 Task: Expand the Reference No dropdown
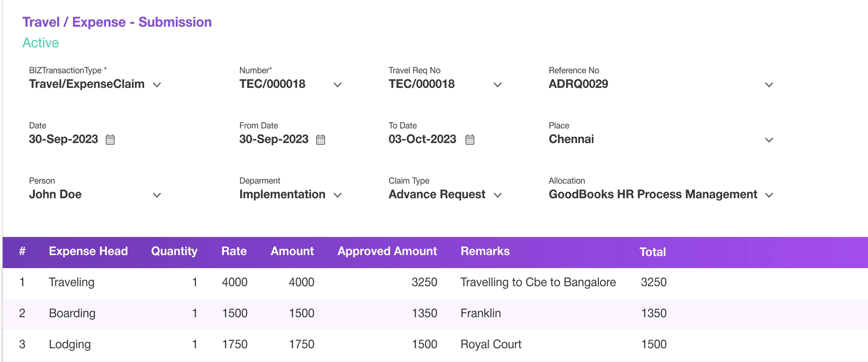[x=769, y=85]
